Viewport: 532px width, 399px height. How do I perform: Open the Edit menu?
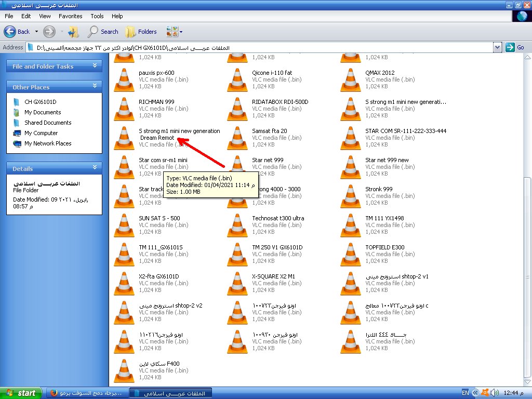26,16
